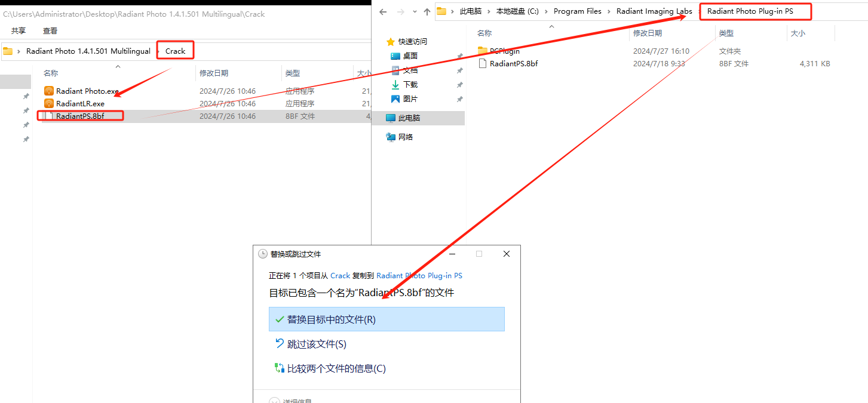The height and width of the screenshot is (403, 868).
Task: Go back using the left arrow in Explorer
Action: (383, 11)
